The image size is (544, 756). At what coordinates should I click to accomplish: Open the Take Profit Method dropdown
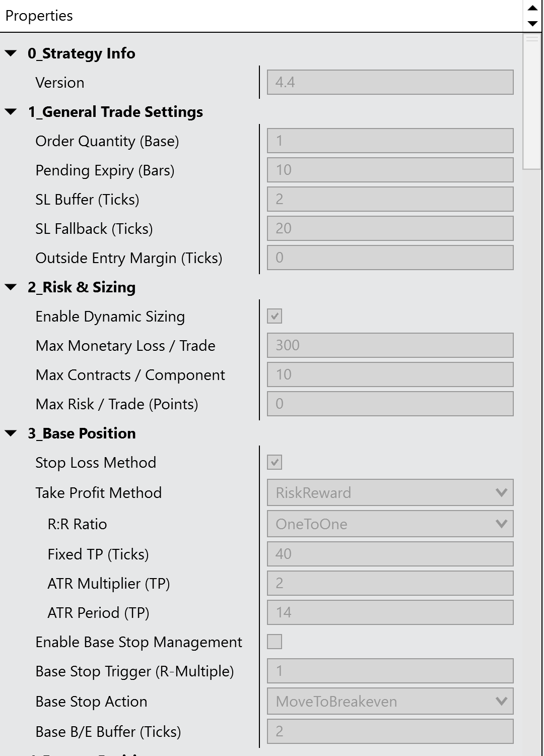pos(390,493)
